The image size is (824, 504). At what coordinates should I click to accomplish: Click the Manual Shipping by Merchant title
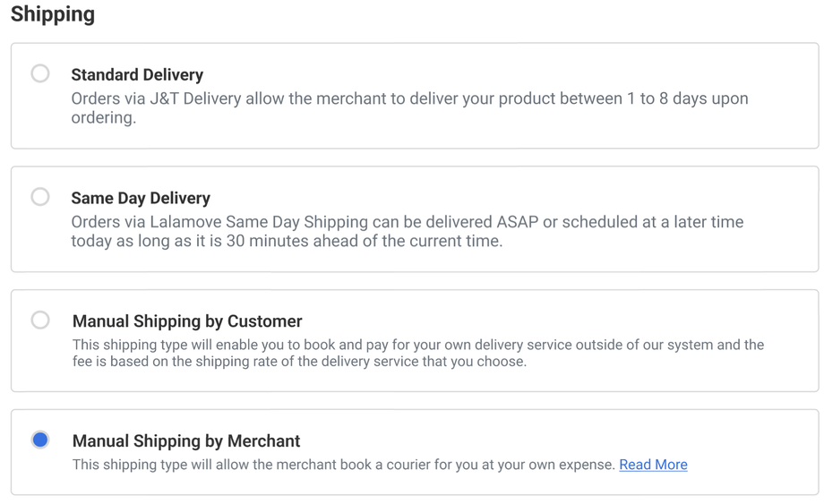(186, 441)
